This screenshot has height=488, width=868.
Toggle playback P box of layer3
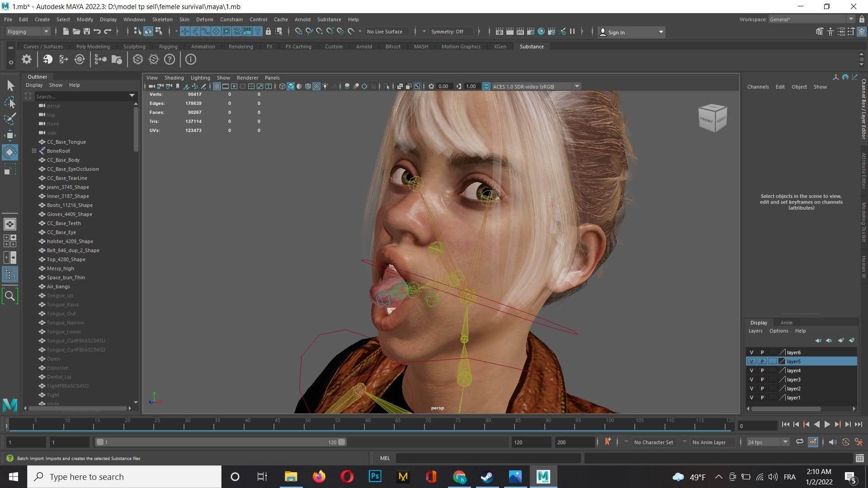click(x=762, y=380)
